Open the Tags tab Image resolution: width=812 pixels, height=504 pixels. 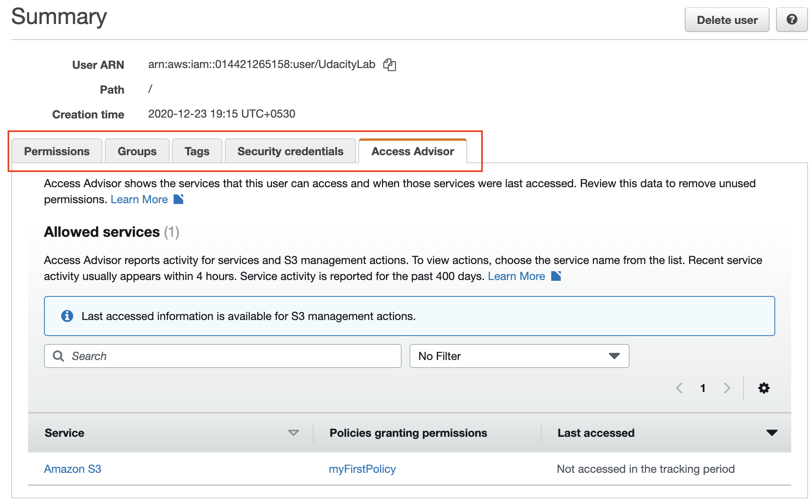pos(197,151)
